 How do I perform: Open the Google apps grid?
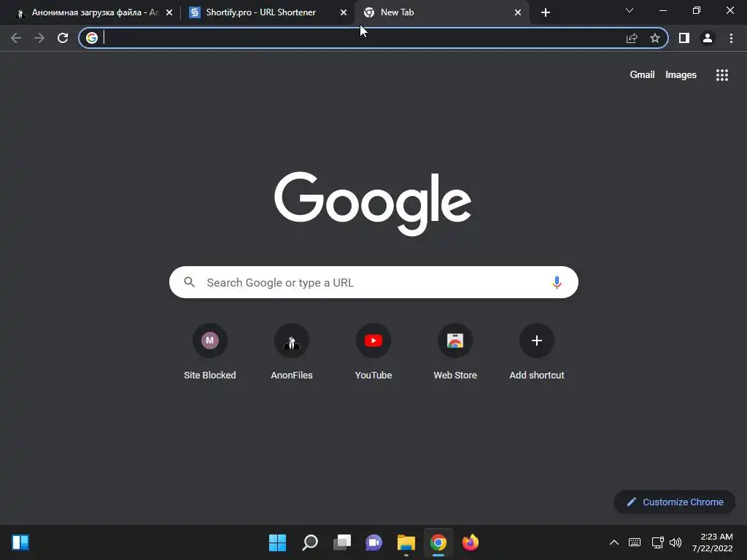(x=722, y=75)
